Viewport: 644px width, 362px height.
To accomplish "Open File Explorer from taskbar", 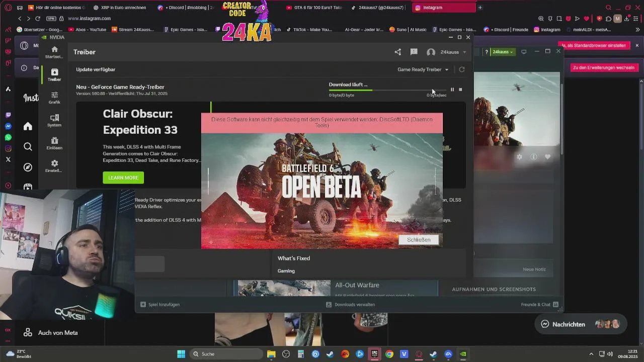I will [x=271, y=354].
